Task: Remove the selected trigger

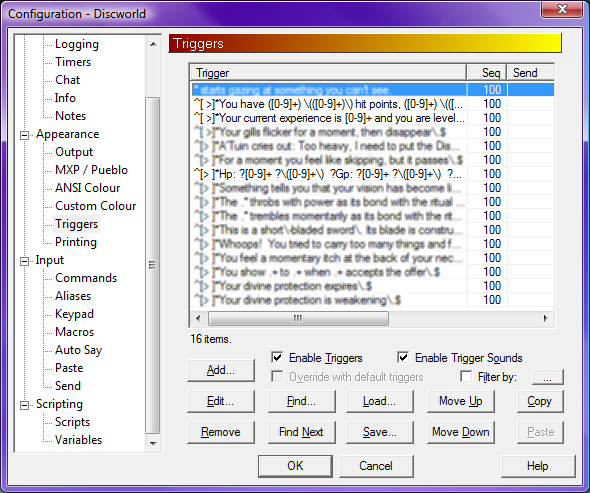Action: pos(221,432)
